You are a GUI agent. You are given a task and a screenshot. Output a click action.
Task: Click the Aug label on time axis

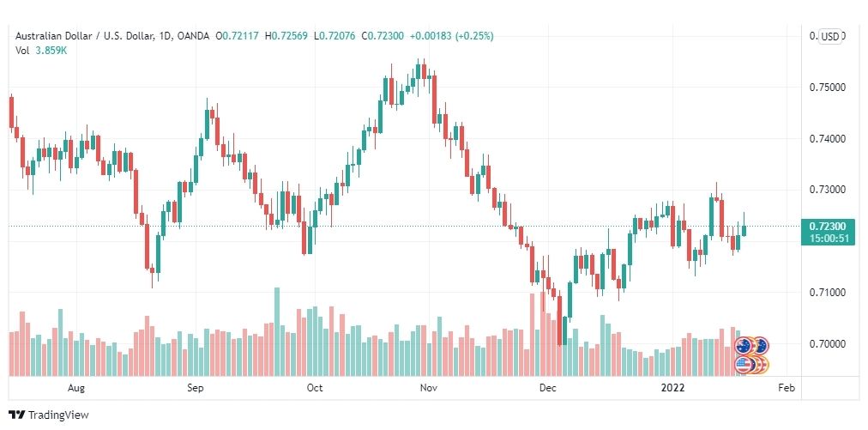pos(75,388)
